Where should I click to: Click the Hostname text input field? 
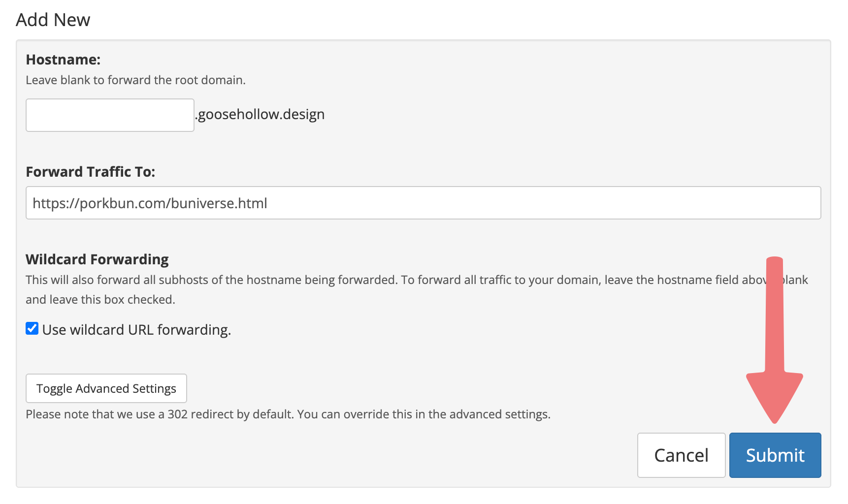point(110,115)
